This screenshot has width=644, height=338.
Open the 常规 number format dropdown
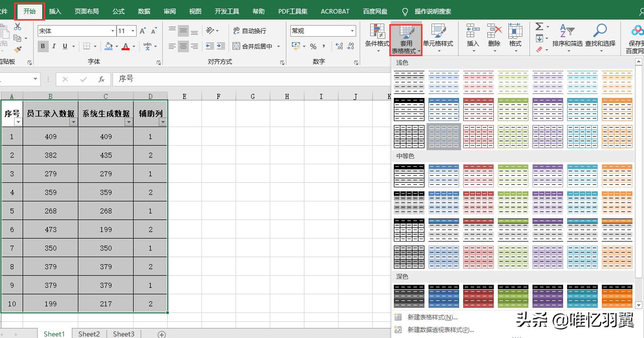pos(353,31)
